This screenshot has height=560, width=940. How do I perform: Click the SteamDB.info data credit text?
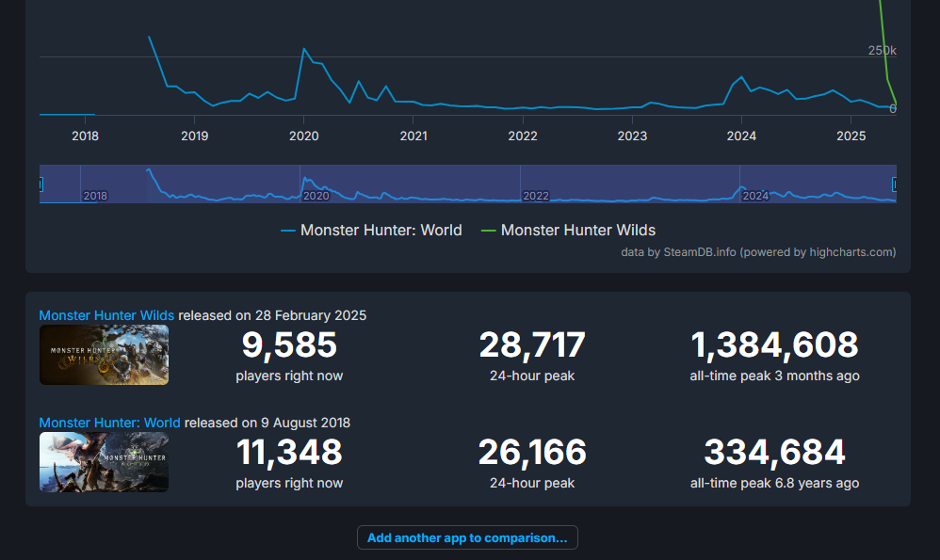(x=758, y=252)
